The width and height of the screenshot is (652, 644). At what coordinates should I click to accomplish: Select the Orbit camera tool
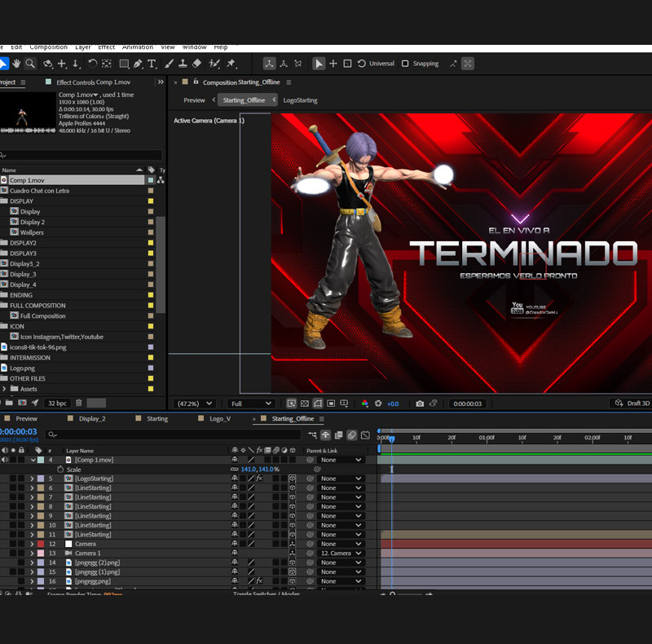(x=48, y=64)
